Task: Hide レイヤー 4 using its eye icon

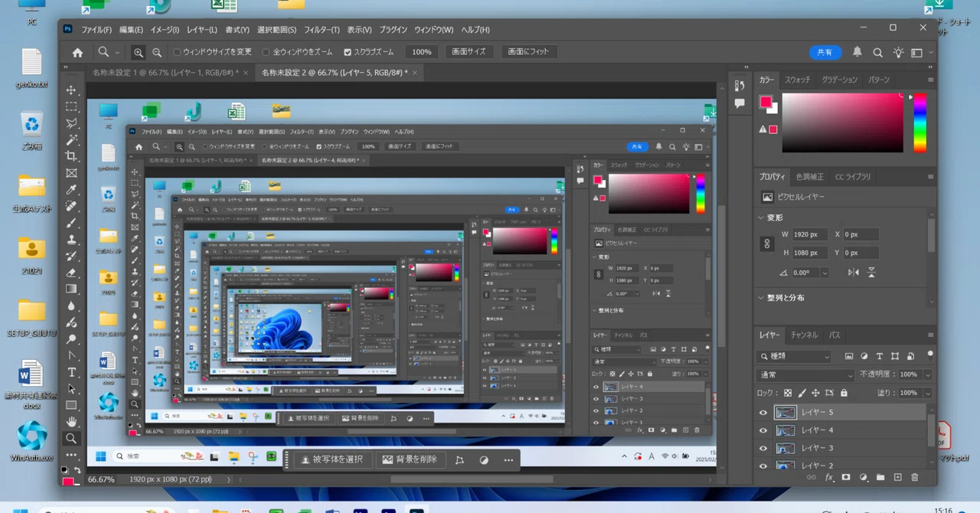Action: [763, 430]
